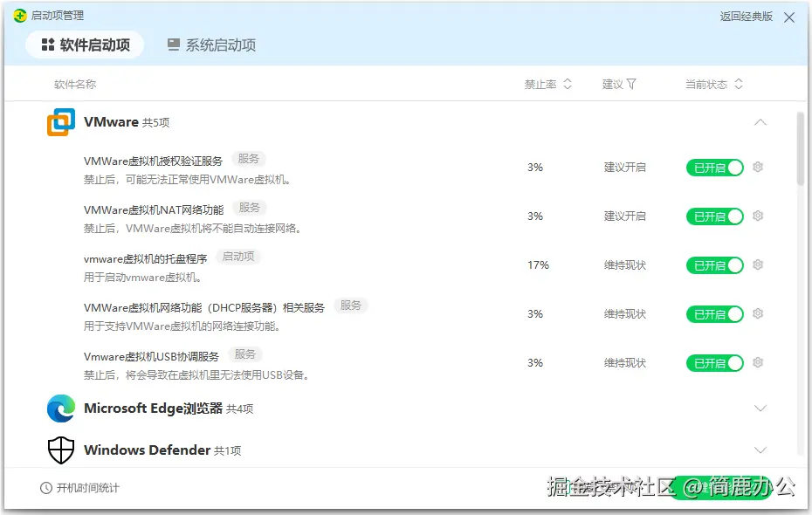Click the 服务 tag on VMWare虚拟机授权验证服务

click(x=249, y=159)
